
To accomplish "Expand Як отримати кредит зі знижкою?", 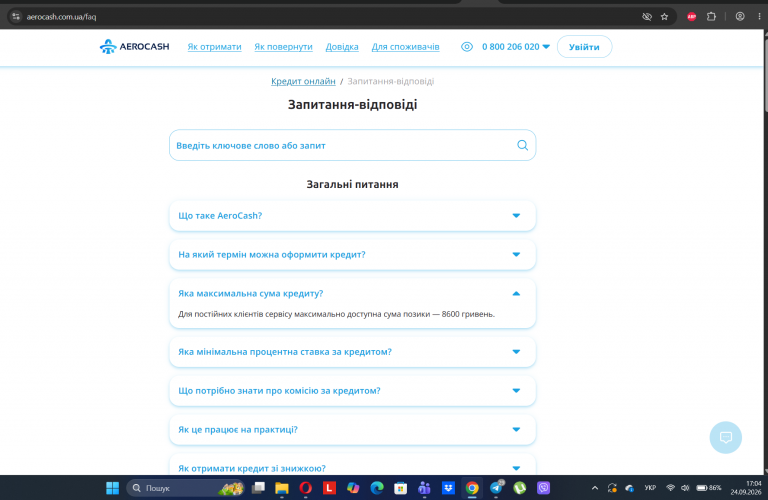I will pos(352,466).
